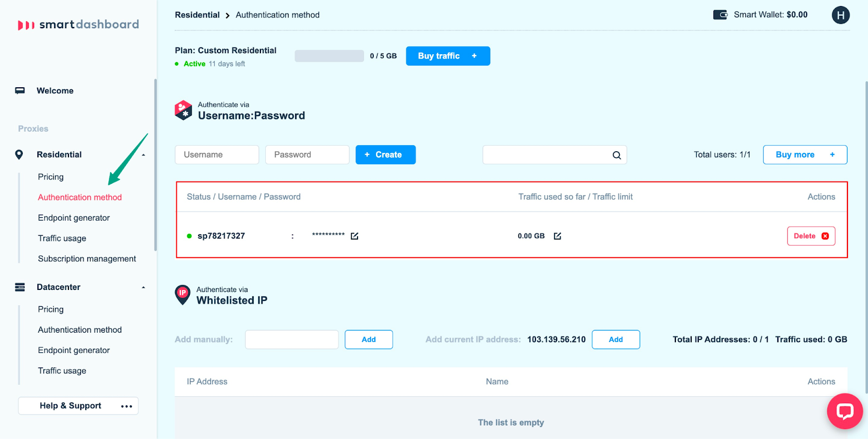The width and height of the screenshot is (868, 439).
Task: Collapse the Datacenter sidebar section
Action: click(x=143, y=287)
